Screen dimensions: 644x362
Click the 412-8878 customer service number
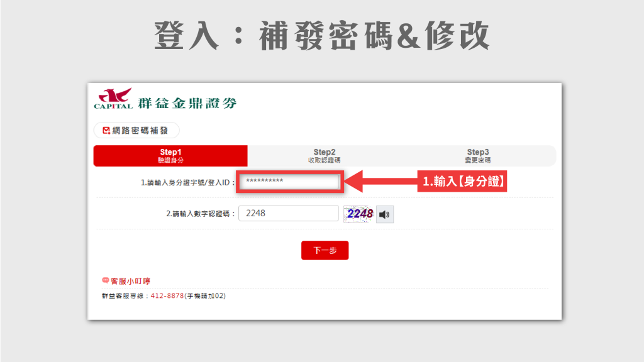[167, 296]
